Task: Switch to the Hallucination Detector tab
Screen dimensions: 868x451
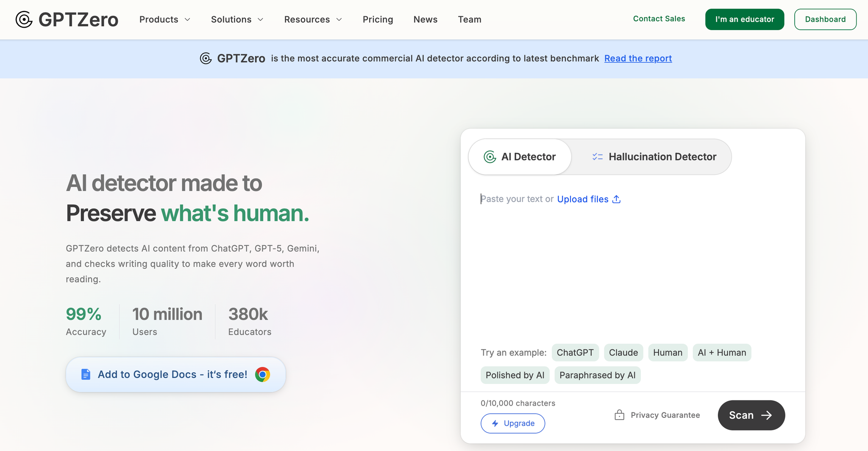Action: (654, 157)
